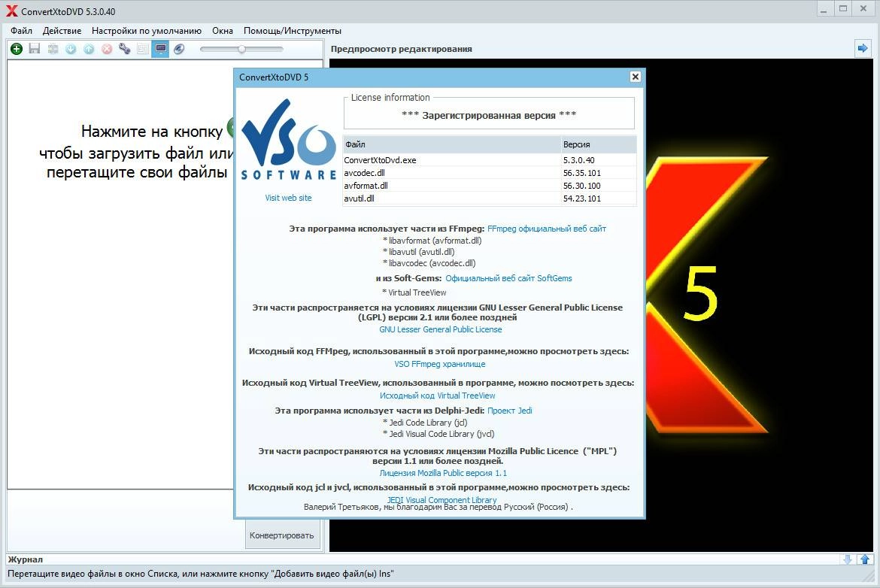Click the status bar hint message
This screenshot has width=880, height=588.
click(201, 574)
